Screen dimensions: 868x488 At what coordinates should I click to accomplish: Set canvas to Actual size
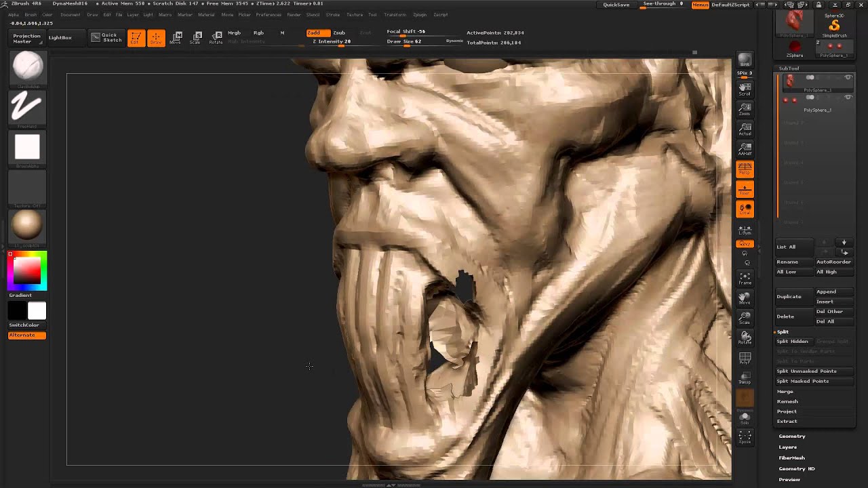coord(745,129)
